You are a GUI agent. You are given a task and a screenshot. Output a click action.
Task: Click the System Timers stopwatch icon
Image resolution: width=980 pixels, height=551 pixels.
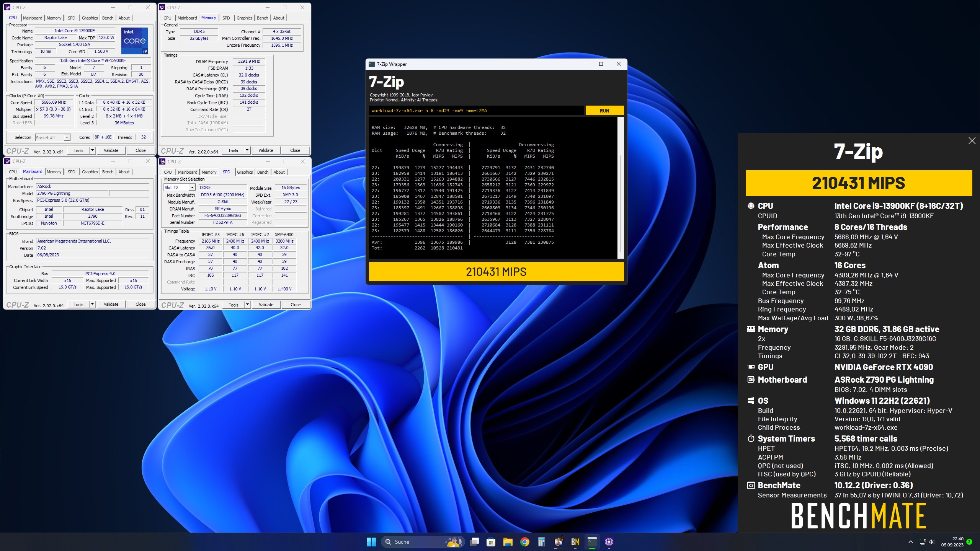click(x=751, y=439)
